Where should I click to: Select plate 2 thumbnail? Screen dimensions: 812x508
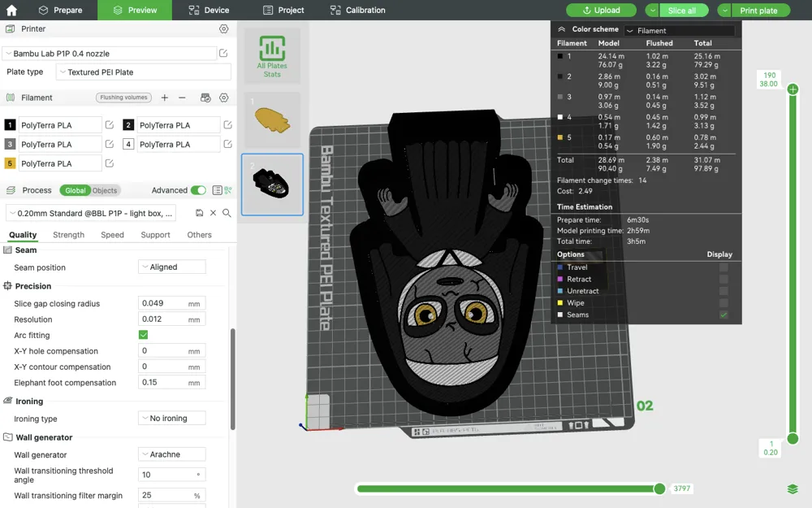272,185
